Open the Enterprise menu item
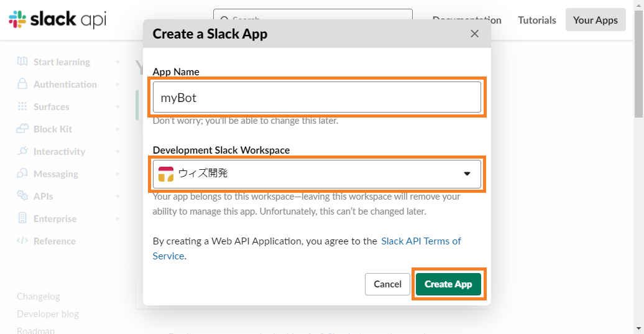This screenshot has height=334, width=644. tap(55, 218)
